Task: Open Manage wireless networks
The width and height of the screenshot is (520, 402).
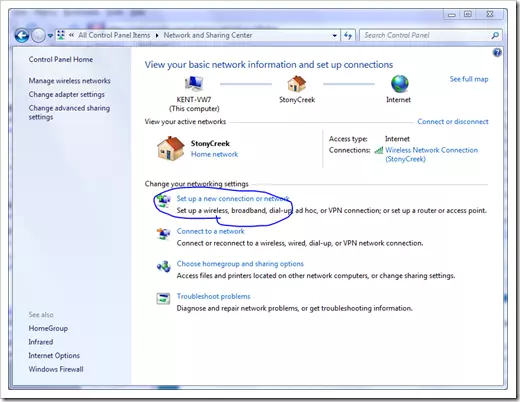Action: [69, 81]
